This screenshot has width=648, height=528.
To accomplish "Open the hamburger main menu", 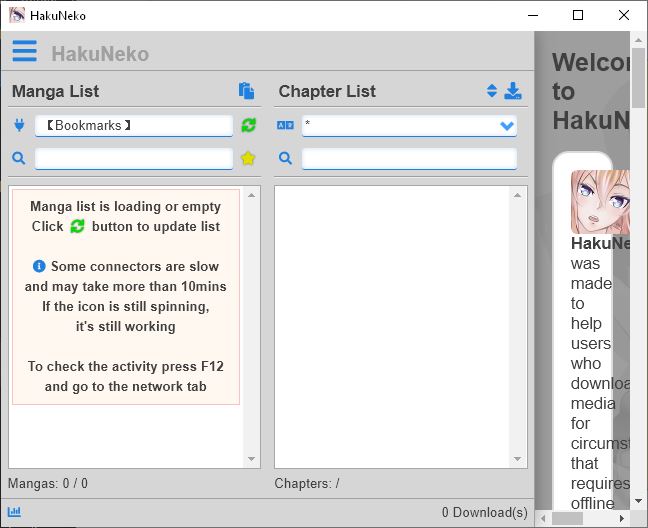I will 24,51.
